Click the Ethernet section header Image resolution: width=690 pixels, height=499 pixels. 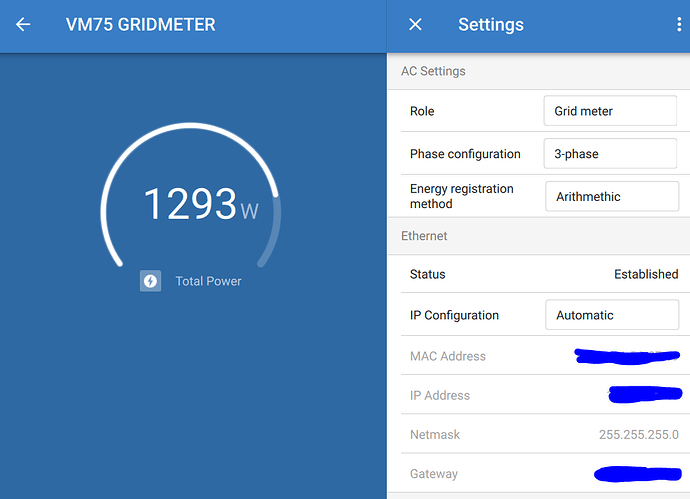click(424, 236)
